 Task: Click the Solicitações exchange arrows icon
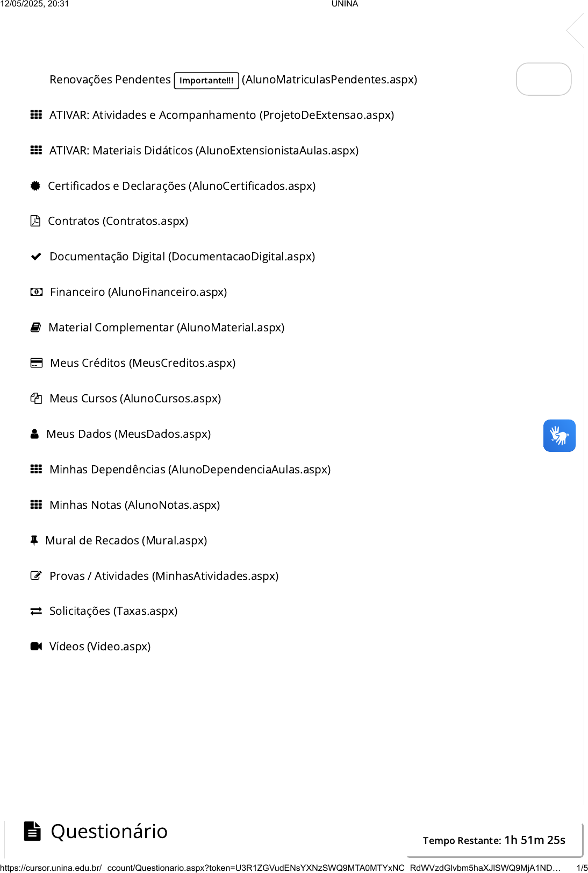[x=36, y=611]
